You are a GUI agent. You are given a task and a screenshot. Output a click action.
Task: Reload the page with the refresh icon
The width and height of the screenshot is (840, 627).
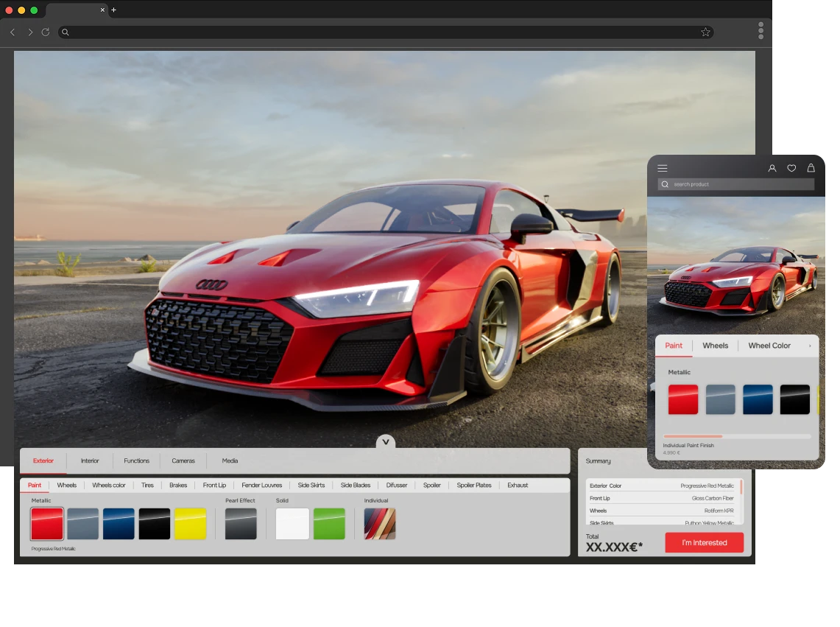click(x=46, y=32)
